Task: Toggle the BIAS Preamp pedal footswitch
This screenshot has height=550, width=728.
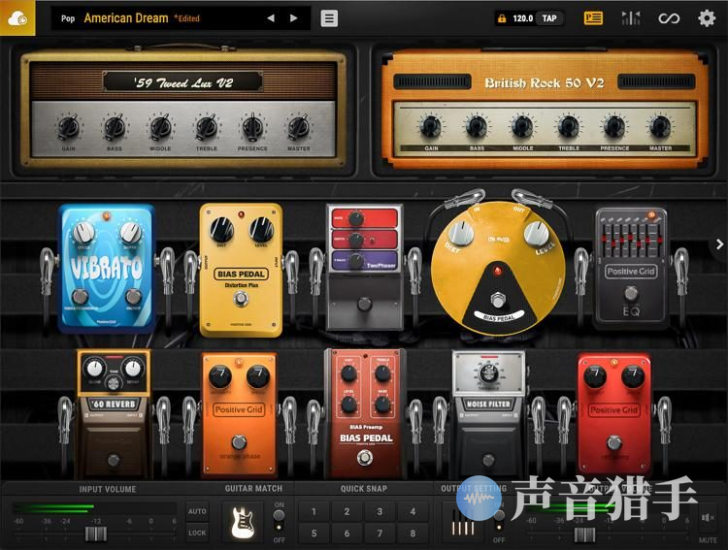Action: tap(365, 458)
